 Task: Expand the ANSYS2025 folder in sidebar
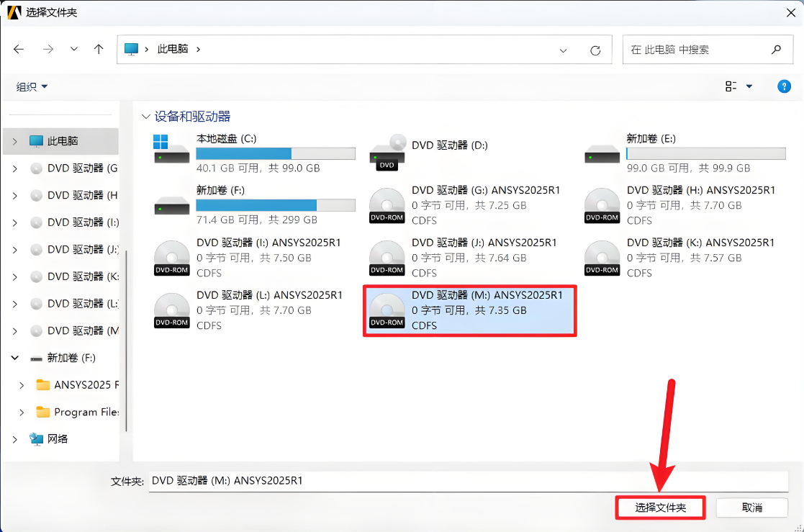[x=22, y=385]
